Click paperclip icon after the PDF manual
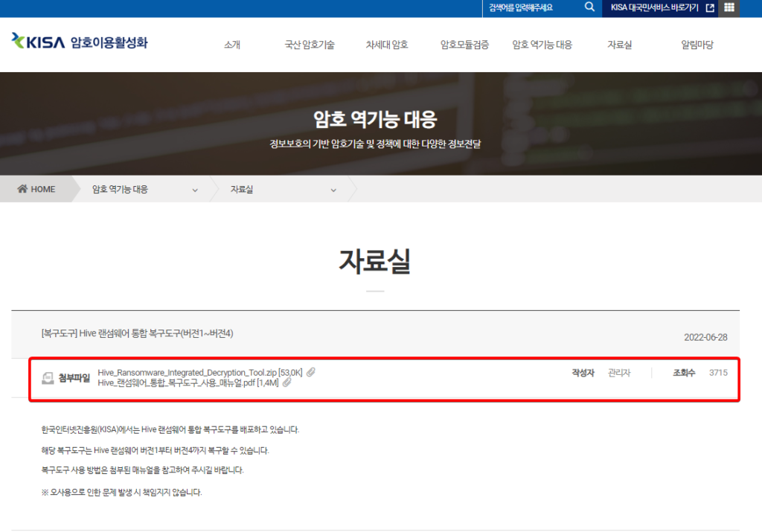 (x=286, y=382)
